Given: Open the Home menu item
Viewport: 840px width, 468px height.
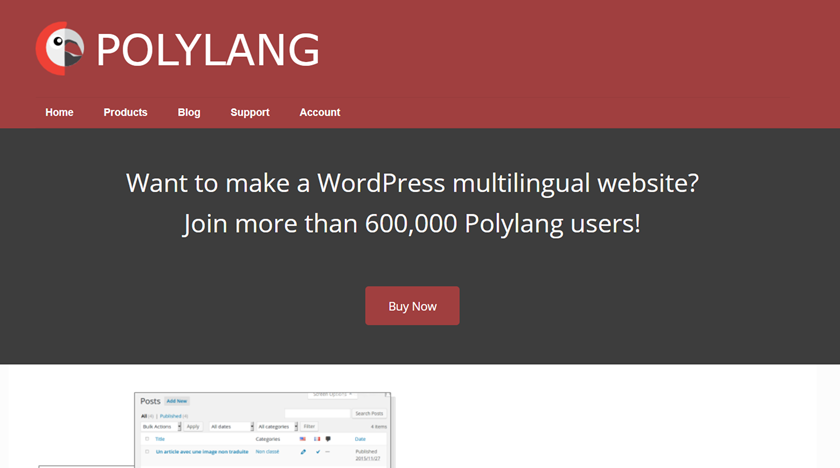Looking at the screenshot, I should pyautogui.click(x=59, y=112).
